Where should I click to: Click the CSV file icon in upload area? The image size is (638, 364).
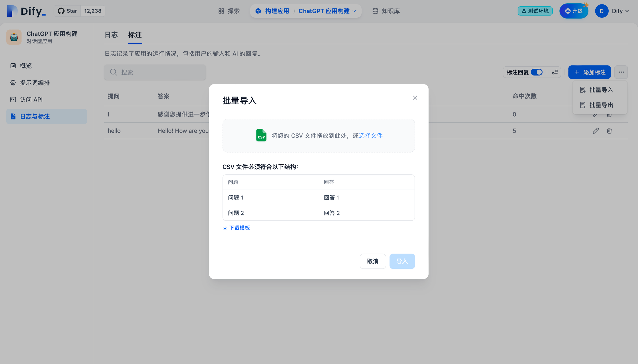click(x=261, y=135)
